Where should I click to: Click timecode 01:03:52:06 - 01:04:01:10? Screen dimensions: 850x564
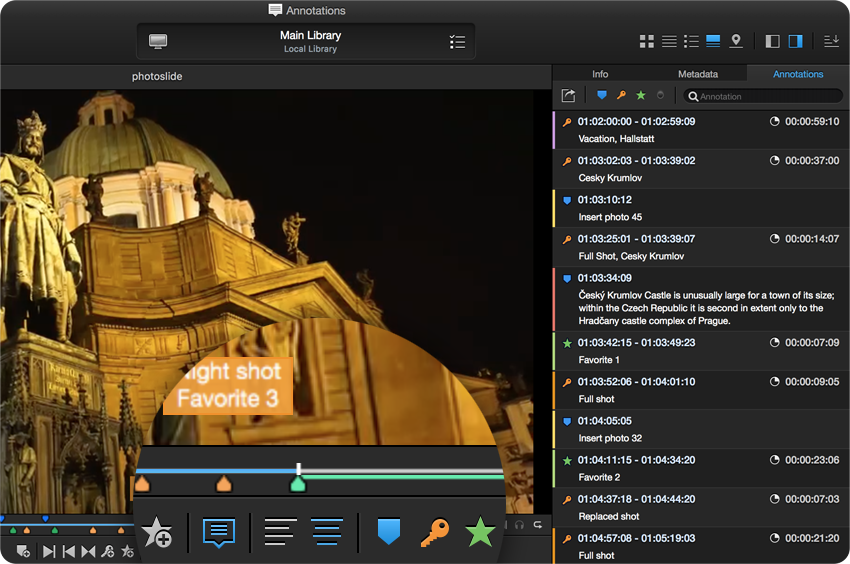pos(636,382)
